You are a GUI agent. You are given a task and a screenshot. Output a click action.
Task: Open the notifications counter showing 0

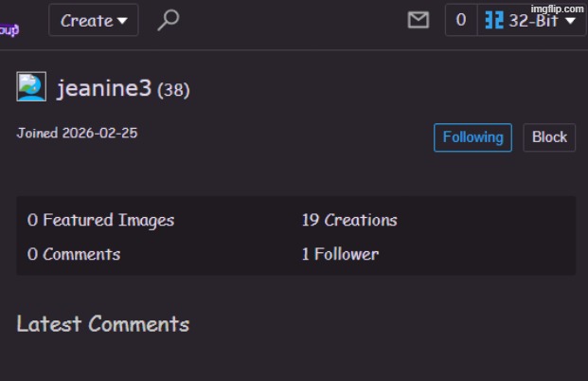point(460,20)
